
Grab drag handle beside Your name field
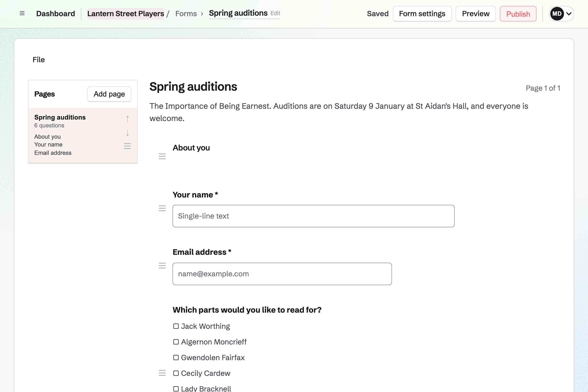[162, 208]
